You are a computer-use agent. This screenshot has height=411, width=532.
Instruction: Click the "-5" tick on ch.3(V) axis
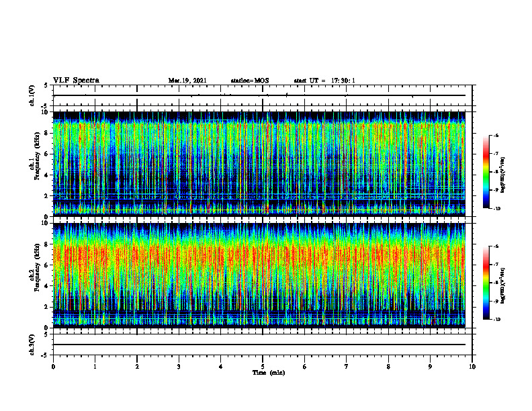point(45,355)
